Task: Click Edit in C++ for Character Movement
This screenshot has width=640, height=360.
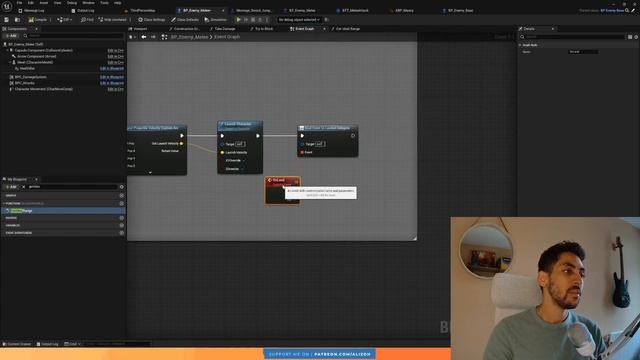Action: tap(116, 89)
